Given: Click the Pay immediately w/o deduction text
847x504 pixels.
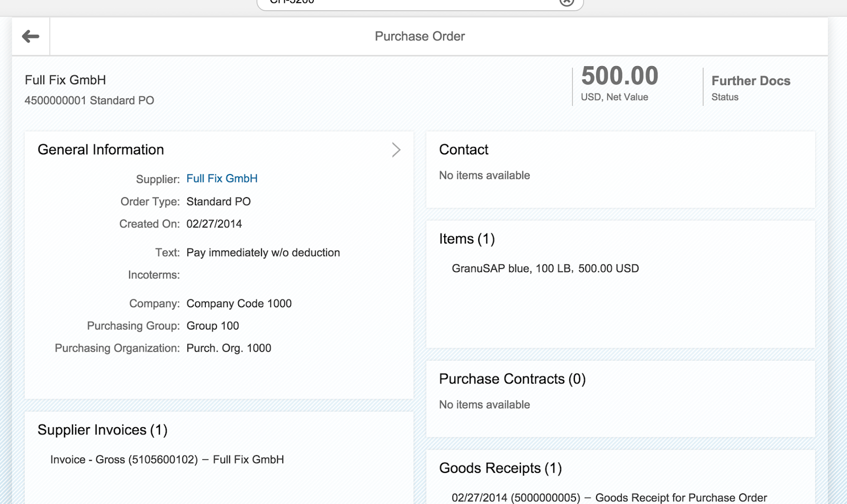Looking at the screenshot, I should (263, 253).
